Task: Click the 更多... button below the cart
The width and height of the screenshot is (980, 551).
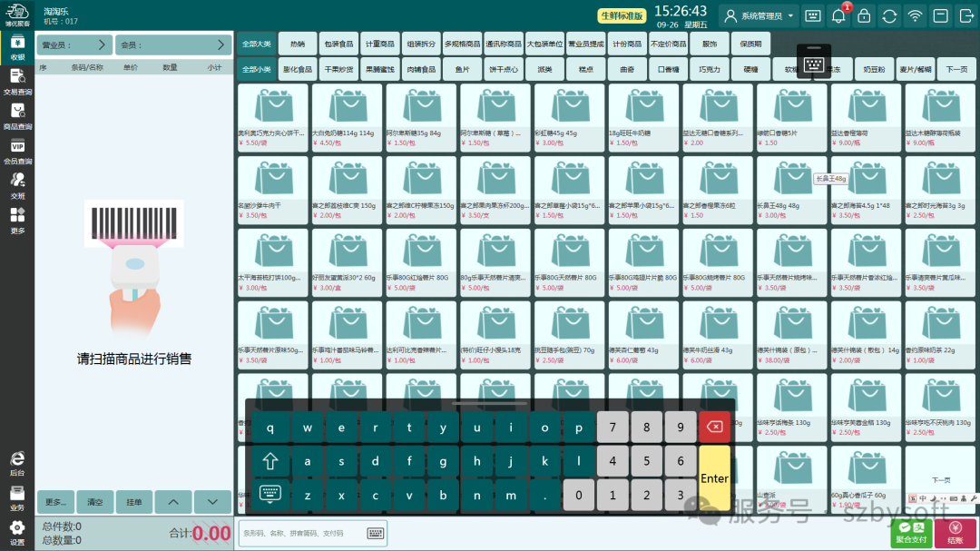Action: 55,502
